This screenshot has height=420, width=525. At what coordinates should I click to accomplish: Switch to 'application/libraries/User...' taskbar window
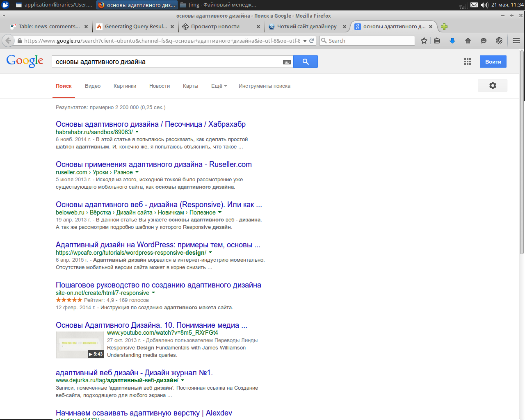pyautogui.click(x=53, y=5)
